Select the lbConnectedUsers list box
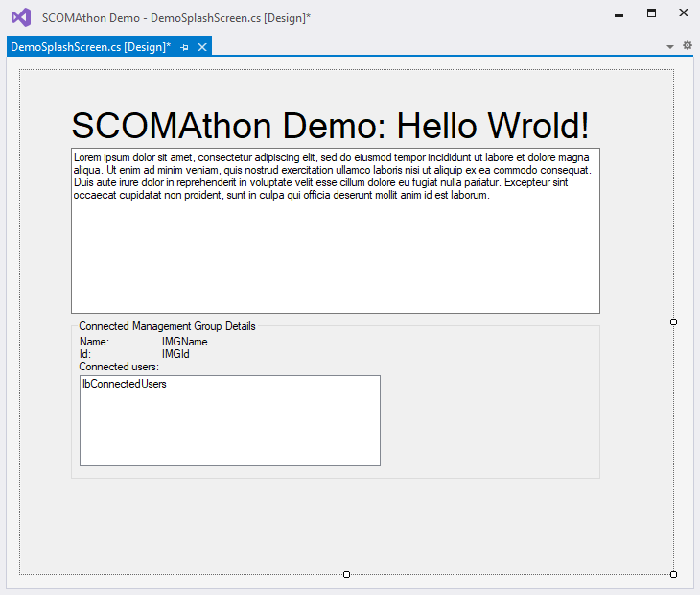This screenshot has height=595, width=700. (229, 420)
